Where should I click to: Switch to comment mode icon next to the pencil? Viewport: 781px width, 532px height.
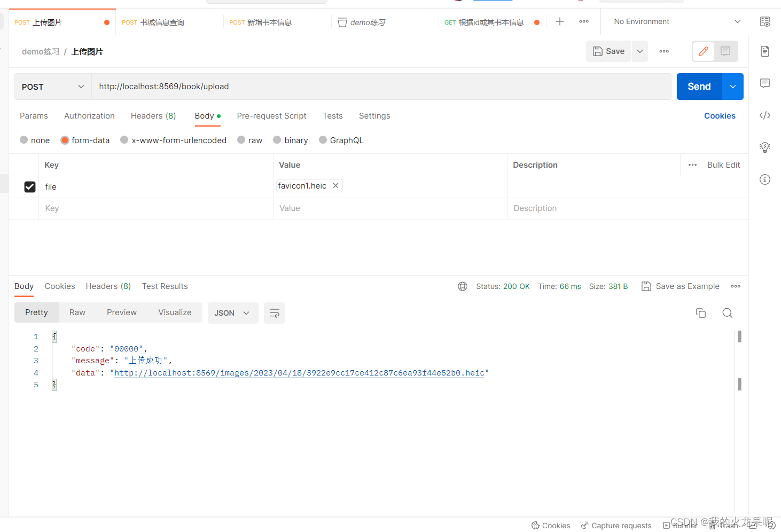pos(725,51)
